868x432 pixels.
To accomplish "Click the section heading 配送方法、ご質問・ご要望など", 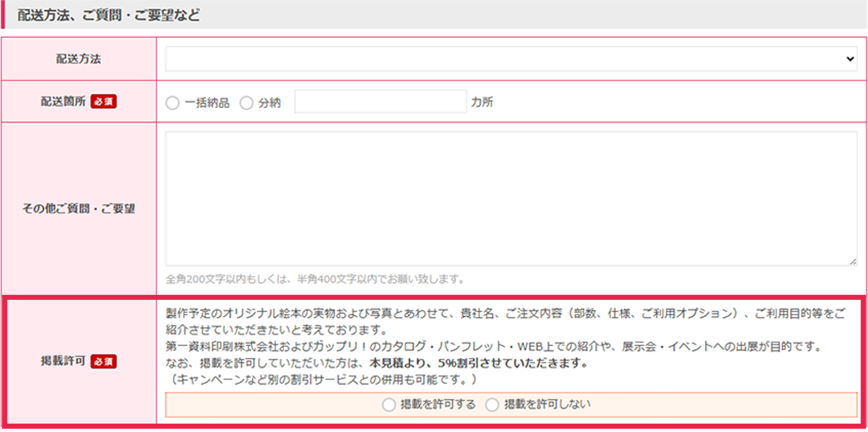I will tap(109, 14).
